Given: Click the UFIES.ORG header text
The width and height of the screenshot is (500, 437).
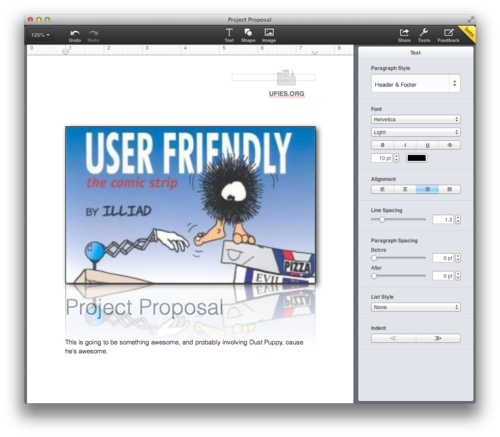Looking at the screenshot, I should pyautogui.click(x=287, y=94).
